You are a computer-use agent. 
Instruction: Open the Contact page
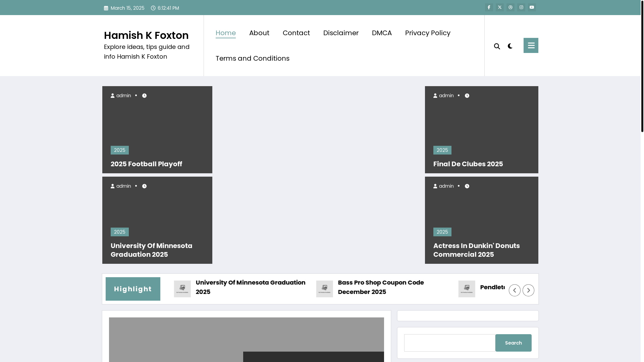tap(296, 33)
